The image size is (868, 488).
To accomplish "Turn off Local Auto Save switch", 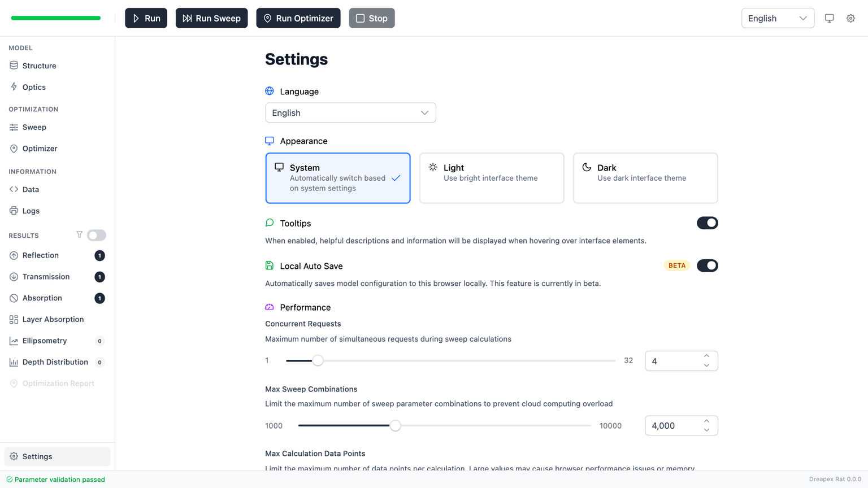I will click(x=707, y=265).
